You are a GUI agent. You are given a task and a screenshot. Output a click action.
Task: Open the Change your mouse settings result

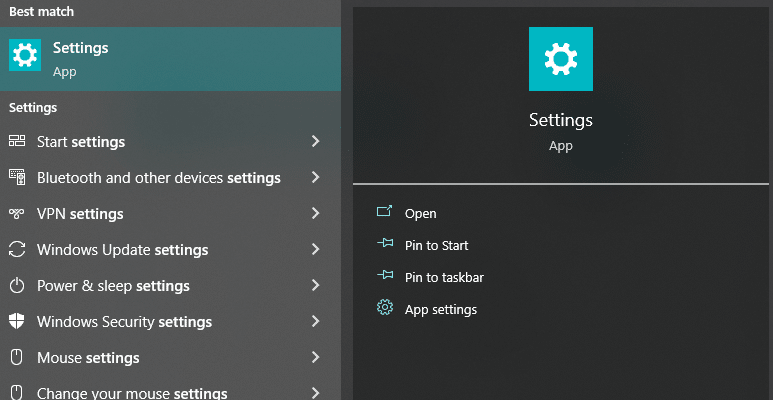pos(170,393)
